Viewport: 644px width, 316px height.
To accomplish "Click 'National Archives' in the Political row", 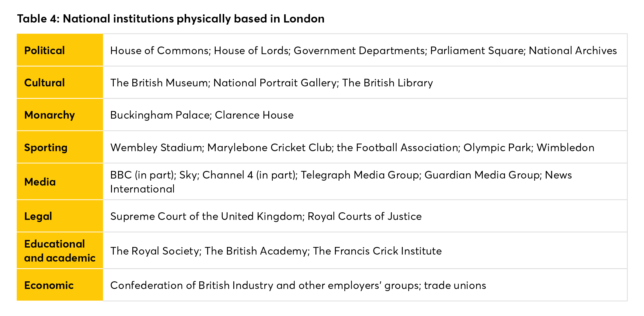I will (x=573, y=50).
